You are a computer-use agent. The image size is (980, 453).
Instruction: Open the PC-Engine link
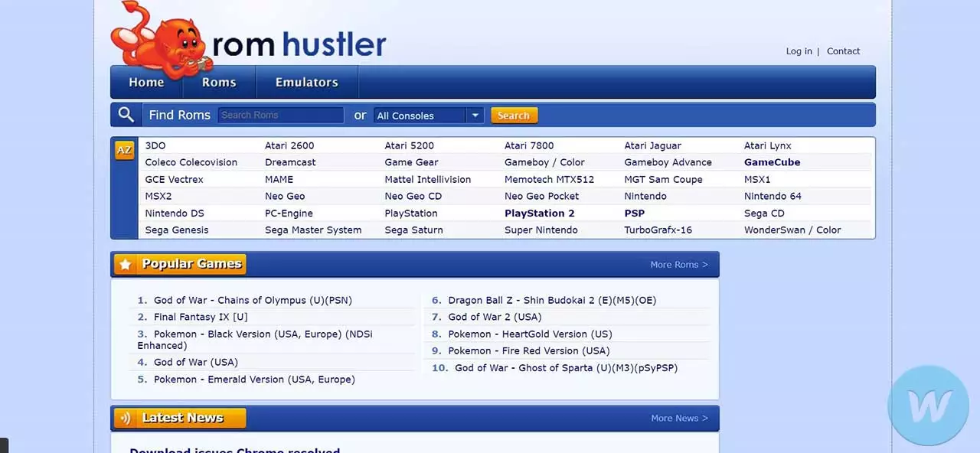click(x=289, y=213)
